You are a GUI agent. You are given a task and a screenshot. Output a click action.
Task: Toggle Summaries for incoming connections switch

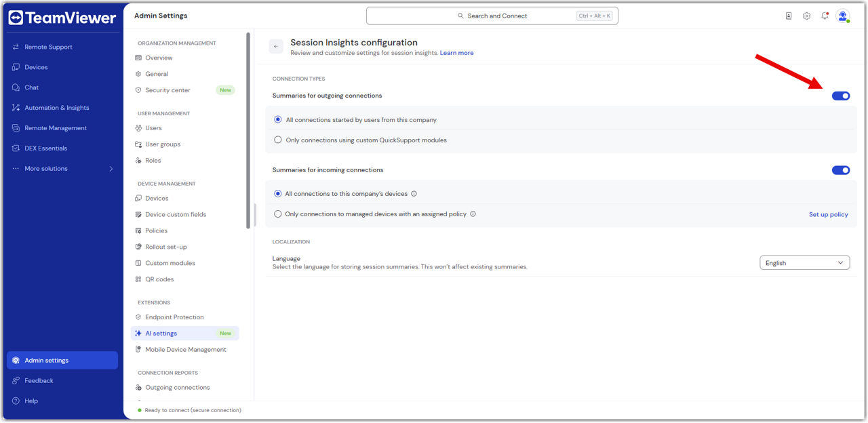click(841, 170)
